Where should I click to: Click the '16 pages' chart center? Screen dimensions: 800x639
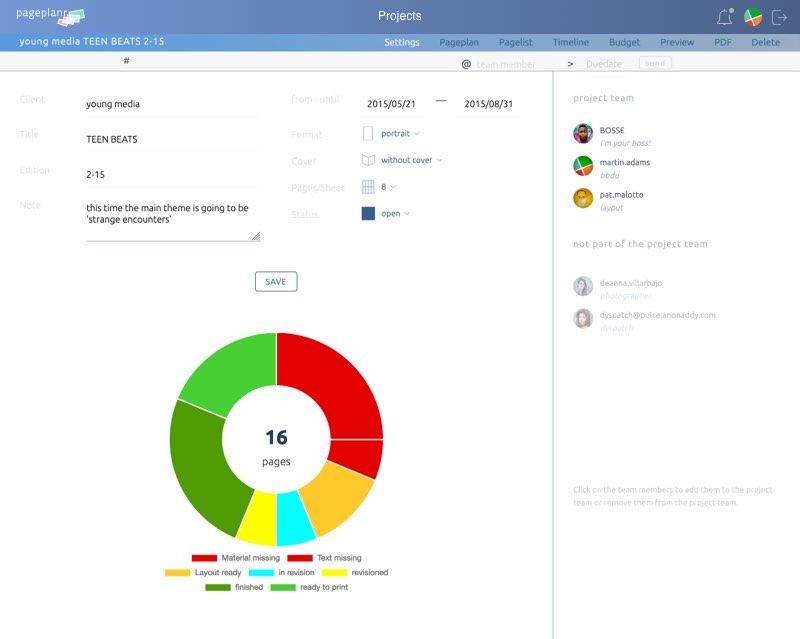pos(276,448)
